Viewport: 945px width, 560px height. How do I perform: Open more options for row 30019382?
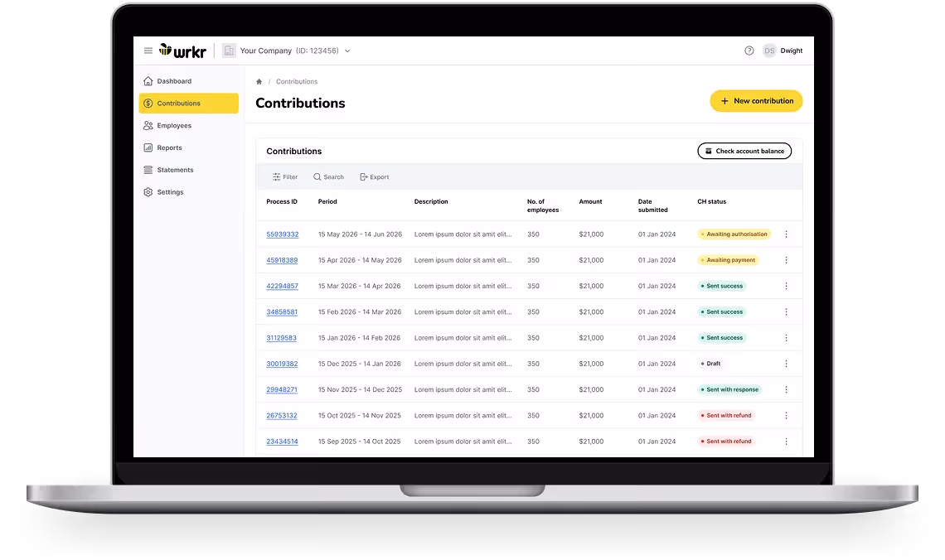pos(786,364)
